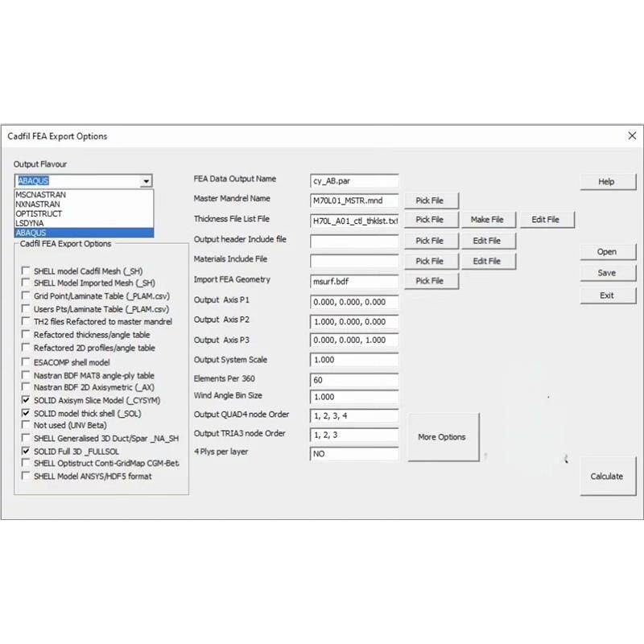The image size is (644, 644).
Task: Click the Master Mandrel Name field
Action: pos(354,200)
